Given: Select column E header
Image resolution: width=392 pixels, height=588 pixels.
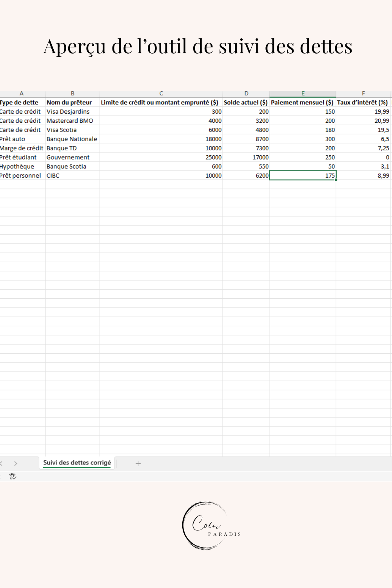Looking at the screenshot, I should (x=303, y=93).
